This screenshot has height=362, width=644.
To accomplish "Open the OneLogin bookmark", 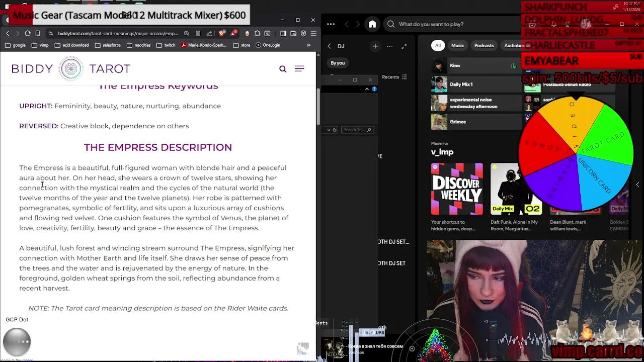I will tap(268, 45).
